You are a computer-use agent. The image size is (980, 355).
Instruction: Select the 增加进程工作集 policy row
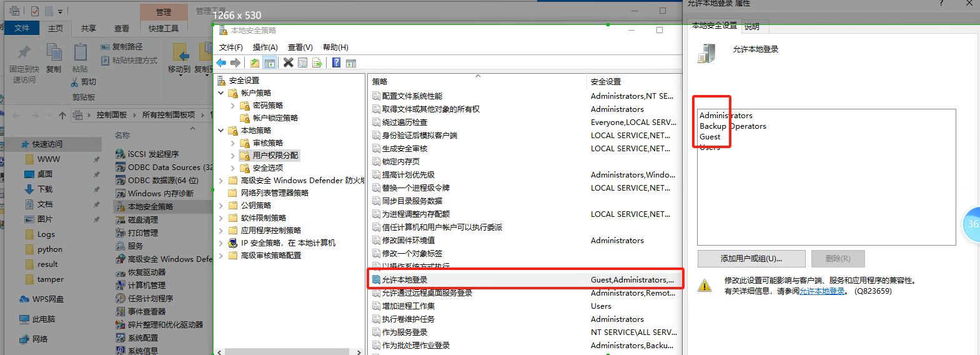[x=525, y=306]
